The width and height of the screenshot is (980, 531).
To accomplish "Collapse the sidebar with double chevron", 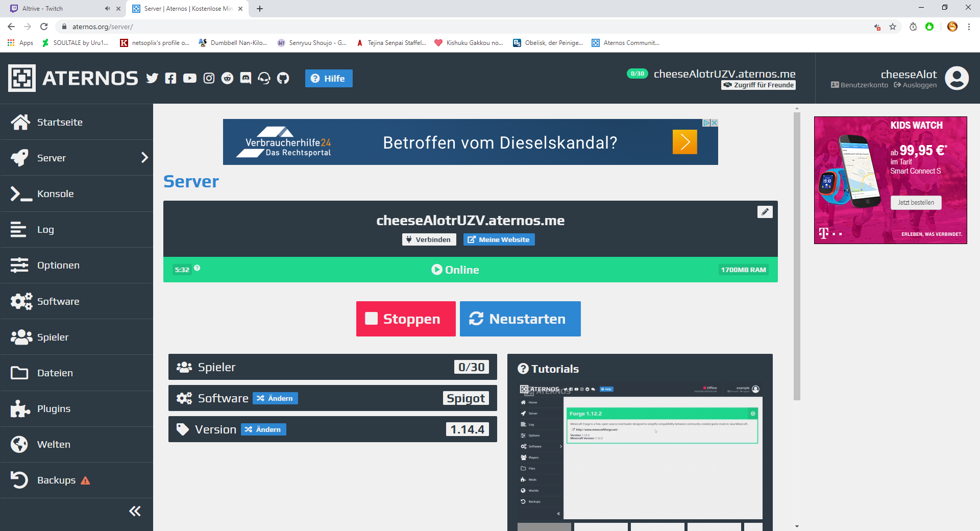I will point(135,511).
